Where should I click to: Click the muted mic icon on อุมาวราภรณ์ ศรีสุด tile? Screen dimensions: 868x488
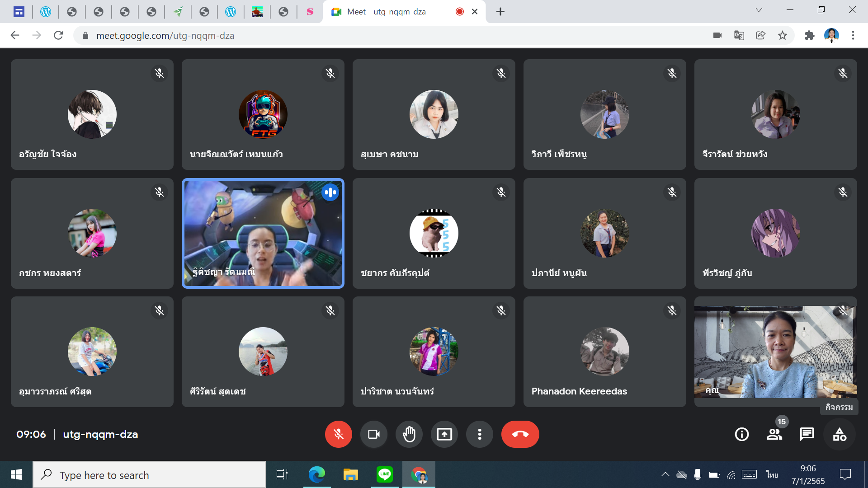159,310
